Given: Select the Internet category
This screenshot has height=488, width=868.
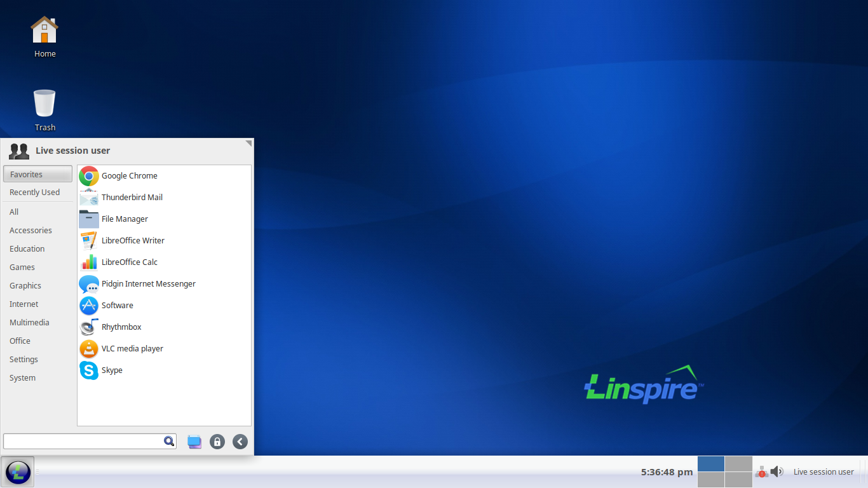Looking at the screenshot, I should coord(37,304).
